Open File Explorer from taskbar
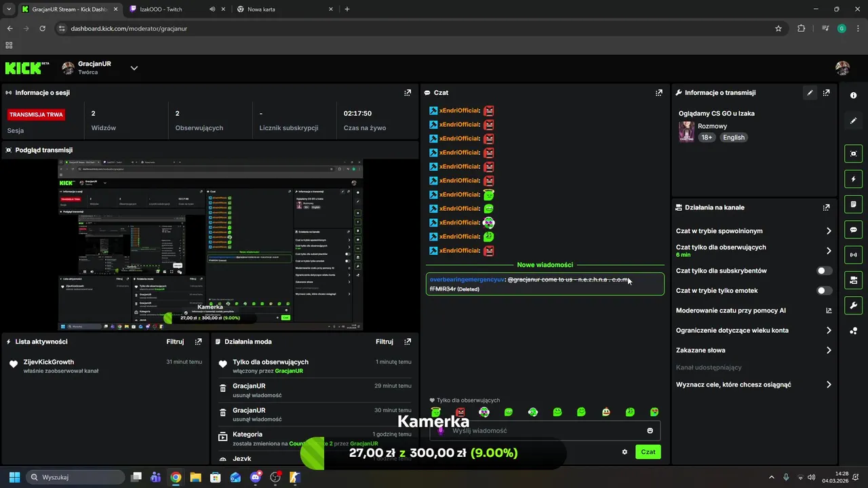Image resolution: width=868 pixels, height=488 pixels. [x=195, y=477]
